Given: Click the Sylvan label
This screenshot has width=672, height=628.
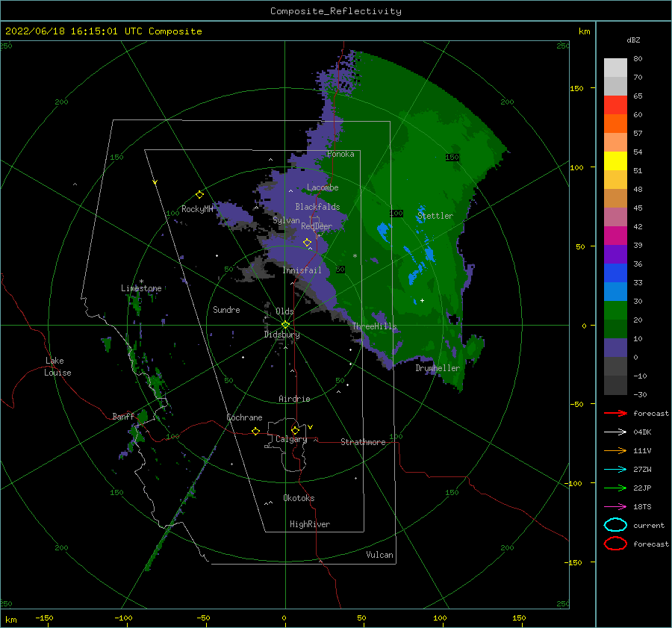Looking at the screenshot, I should coord(286,221).
